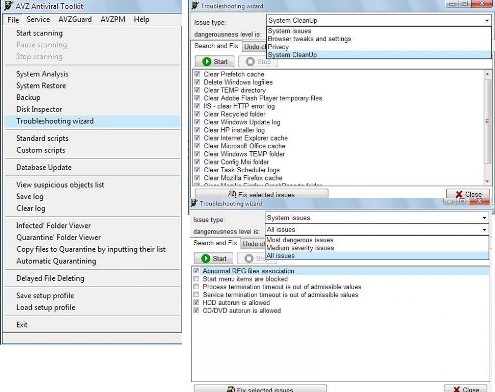The image size is (495, 392).
Task: Check Service termination timeout option
Action: [x=196, y=295]
